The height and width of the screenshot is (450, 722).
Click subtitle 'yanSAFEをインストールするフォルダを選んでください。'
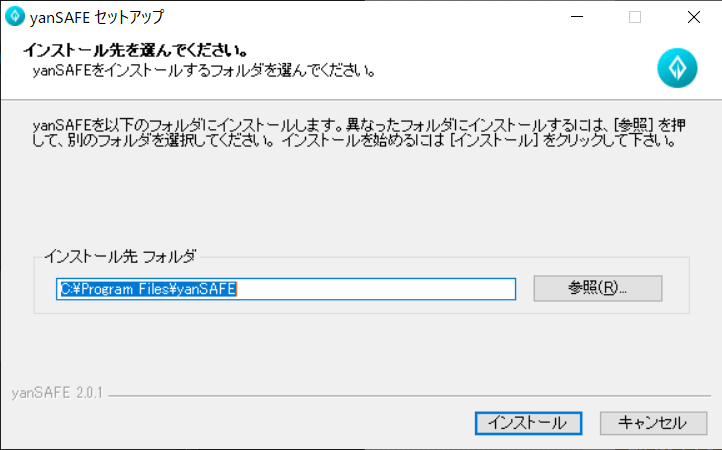(x=204, y=70)
